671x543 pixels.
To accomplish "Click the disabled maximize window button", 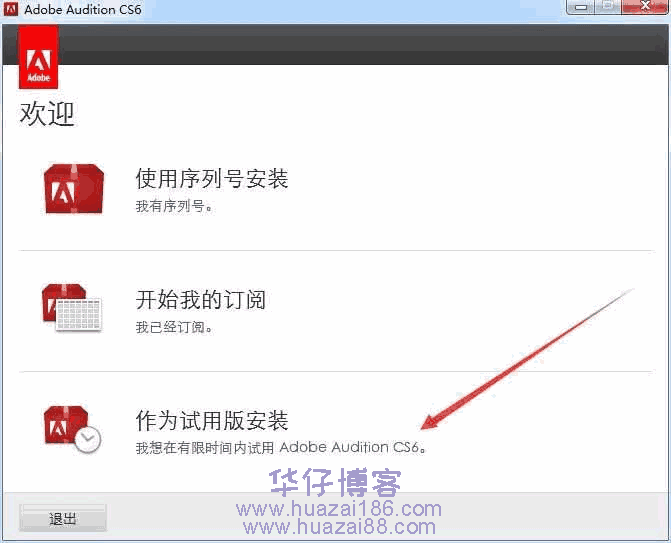I will point(608,7).
